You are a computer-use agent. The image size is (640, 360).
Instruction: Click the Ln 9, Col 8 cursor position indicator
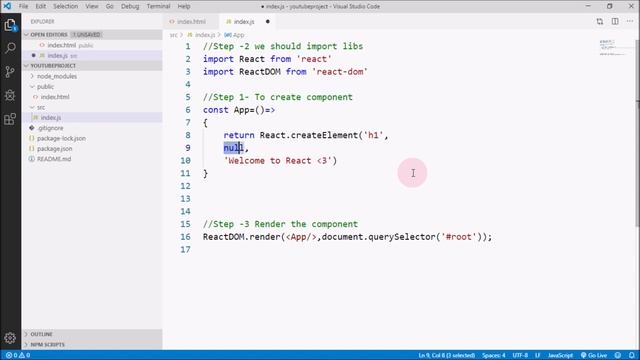coord(447,355)
